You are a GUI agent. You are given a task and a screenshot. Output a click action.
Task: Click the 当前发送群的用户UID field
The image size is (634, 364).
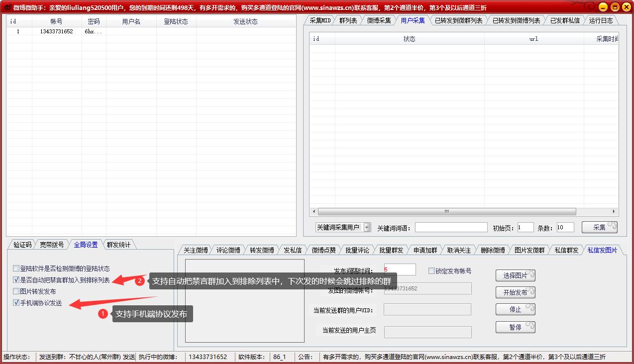[427, 309]
